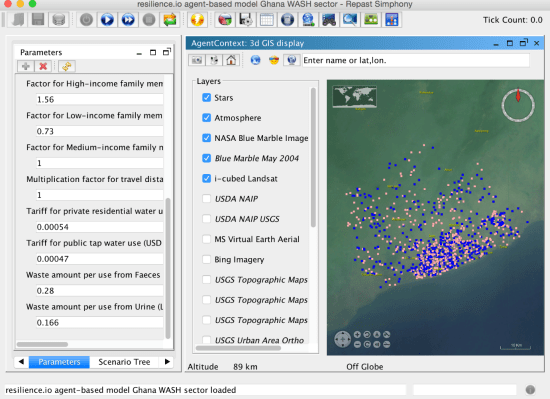Click the world overview minimap thumbnail
Screen dimensions: 550x399
[355, 96]
